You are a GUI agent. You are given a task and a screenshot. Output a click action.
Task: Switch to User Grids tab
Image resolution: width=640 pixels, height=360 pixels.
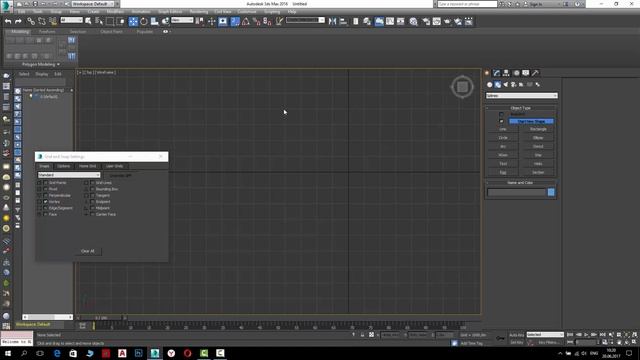[x=114, y=166]
